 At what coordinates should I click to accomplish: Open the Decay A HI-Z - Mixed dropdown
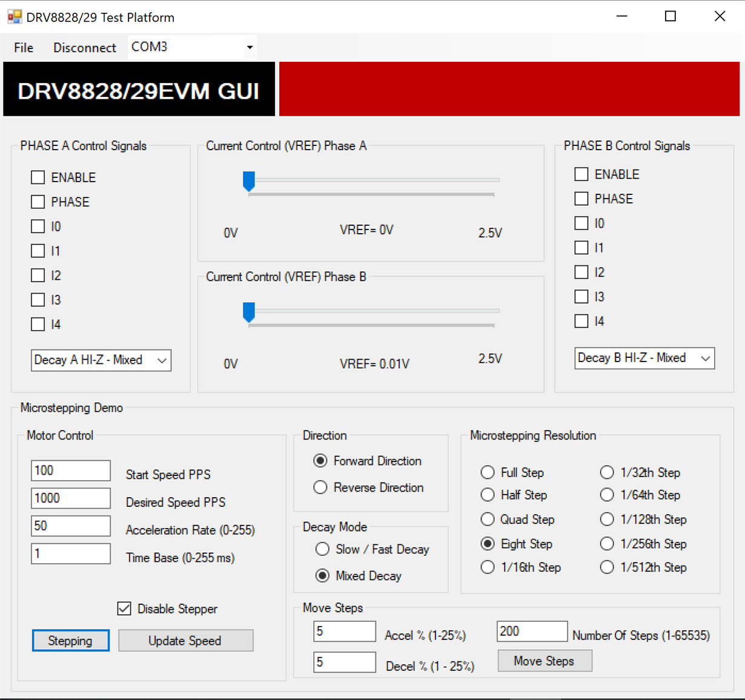tap(101, 360)
